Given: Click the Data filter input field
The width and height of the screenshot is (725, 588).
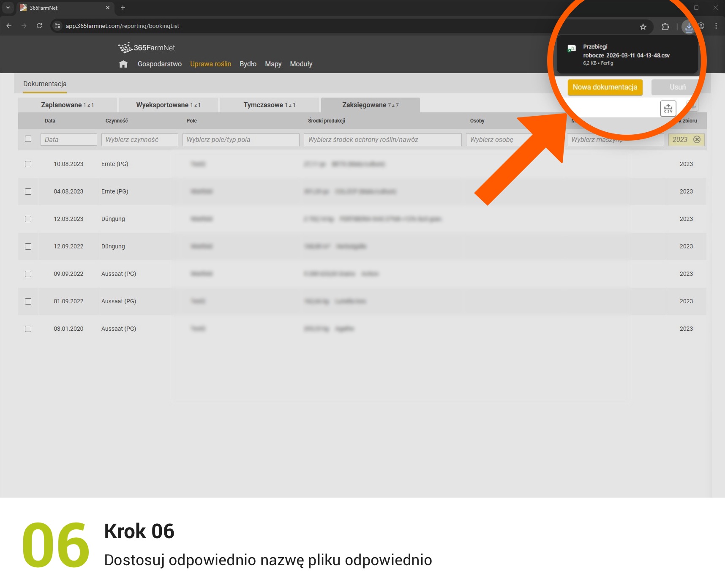Looking at the screenshot, I should pos(68,139).
